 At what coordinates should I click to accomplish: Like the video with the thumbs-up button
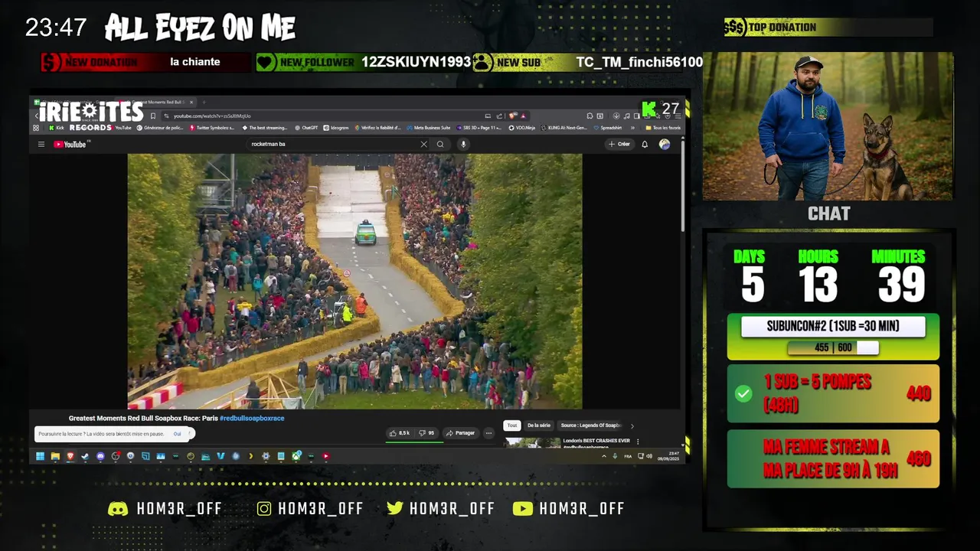400,433
